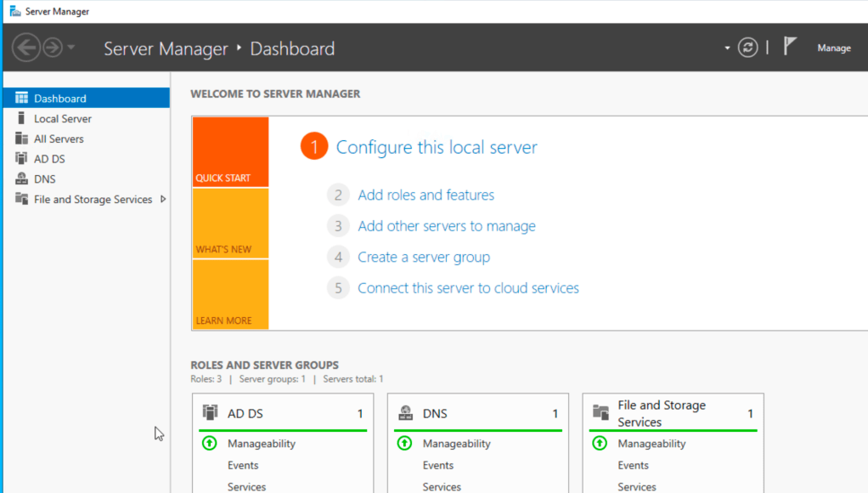Screen dimensions: 868x493
Task: Select Local Server in the sidebar
Action: 62,119
